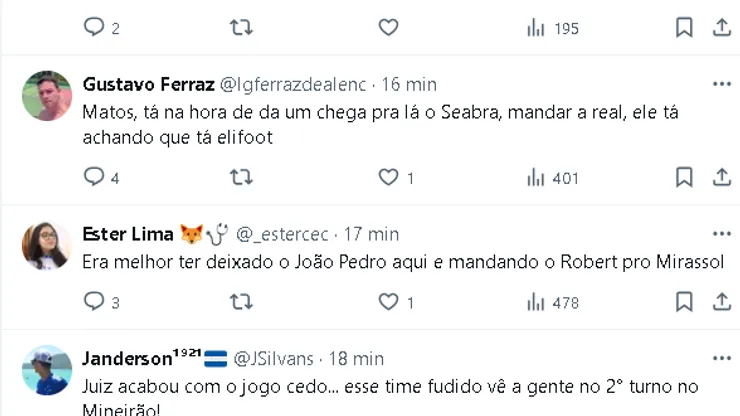The width and height of the screenshot is (740, 416).
Task: Bookmark Ester Lima's tweet
Action: pos(684,301)
